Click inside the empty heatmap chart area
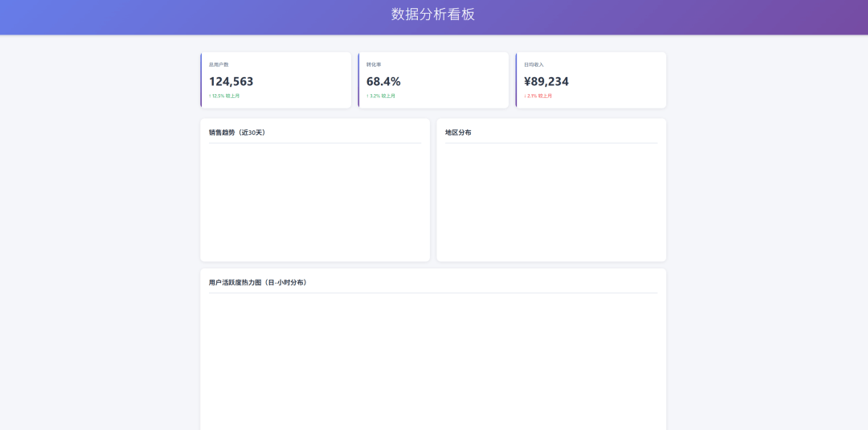The image size is (868, 430). tap(433, 362)
